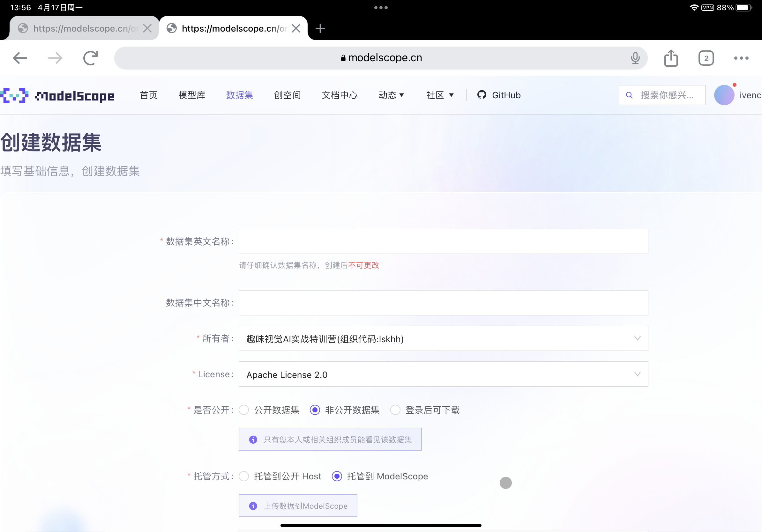Click the browser back arrow icon

(x=20, y=58)
